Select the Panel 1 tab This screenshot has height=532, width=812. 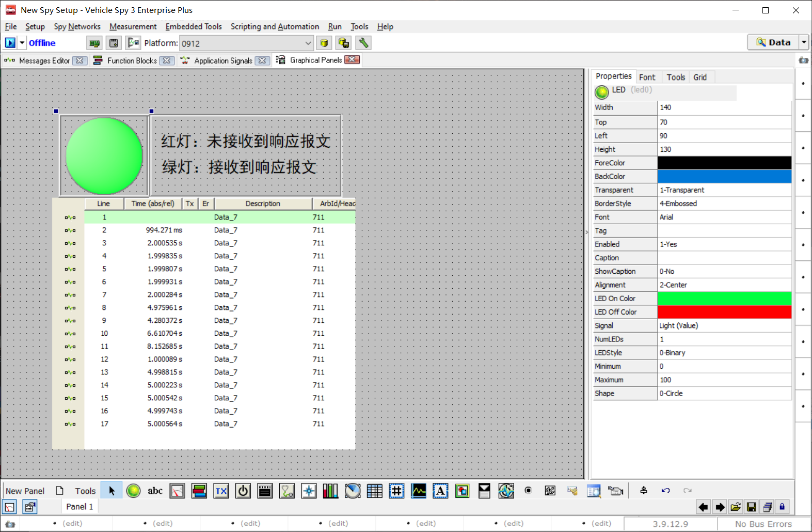coord(79,507)
